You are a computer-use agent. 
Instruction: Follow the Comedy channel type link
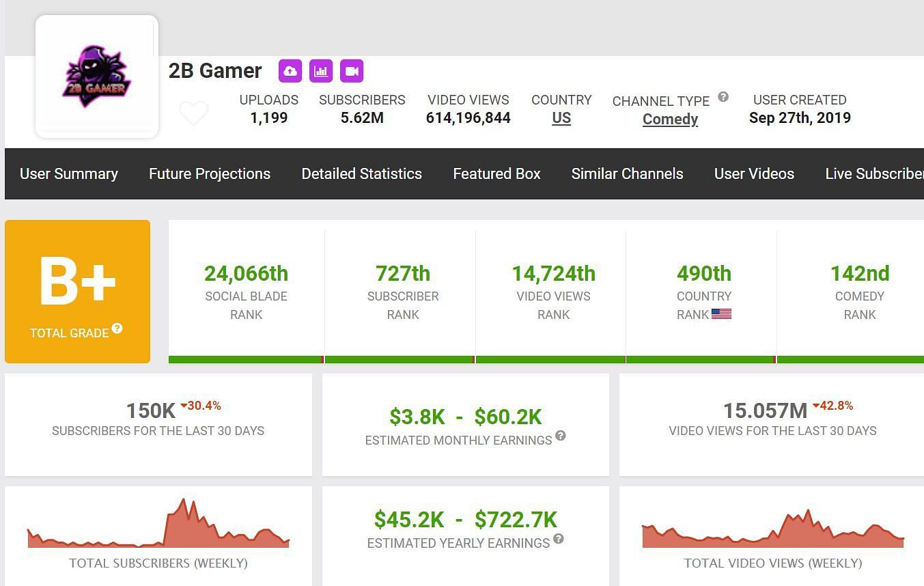coord(670,120)
